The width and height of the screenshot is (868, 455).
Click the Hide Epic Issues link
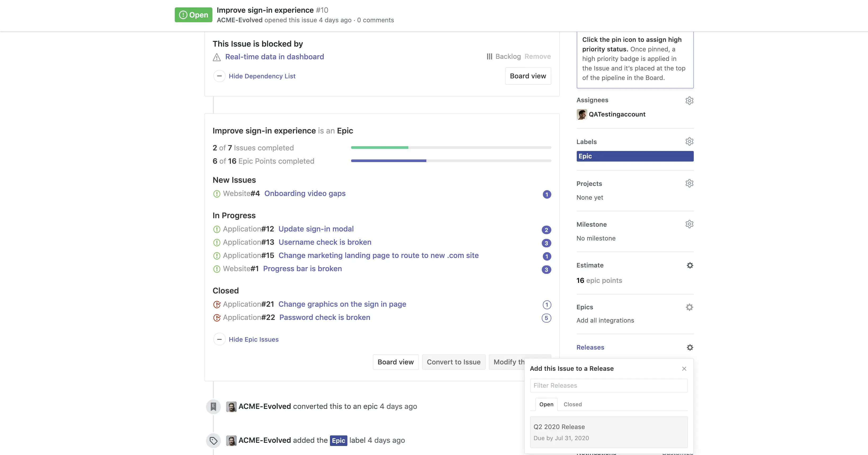[x=253, y=340]
